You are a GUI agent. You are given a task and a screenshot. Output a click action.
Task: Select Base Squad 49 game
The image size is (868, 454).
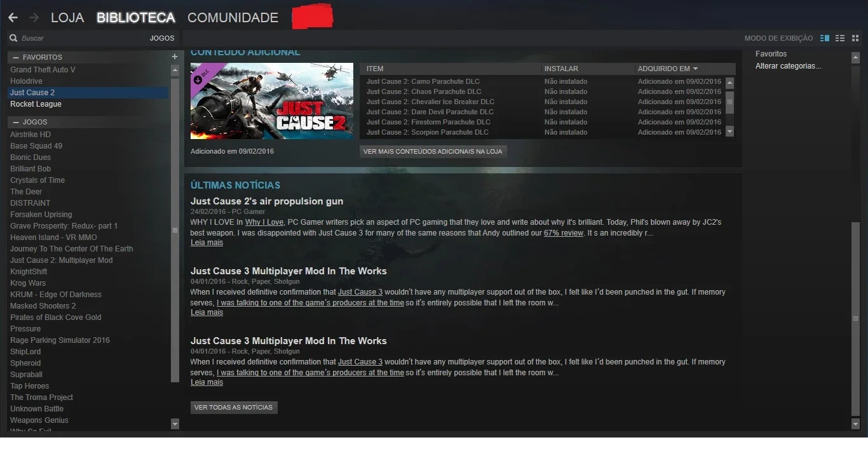36,146
